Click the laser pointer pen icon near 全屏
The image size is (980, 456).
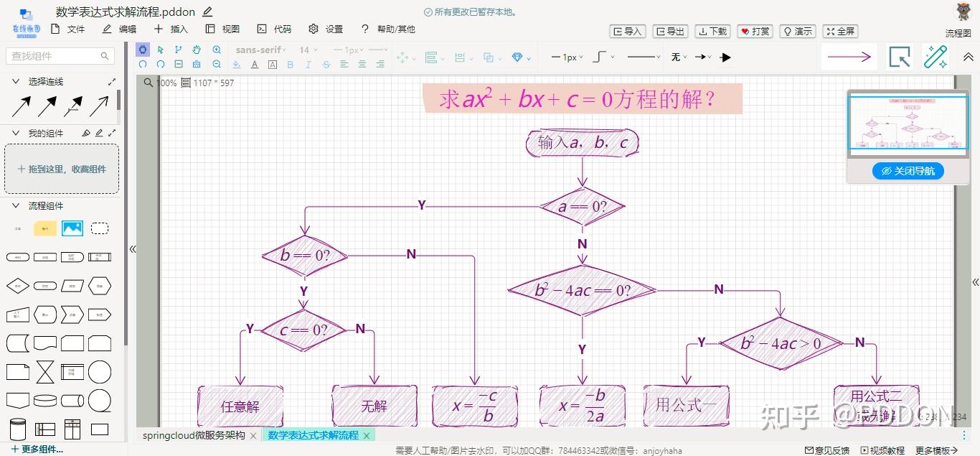point(936,57)
